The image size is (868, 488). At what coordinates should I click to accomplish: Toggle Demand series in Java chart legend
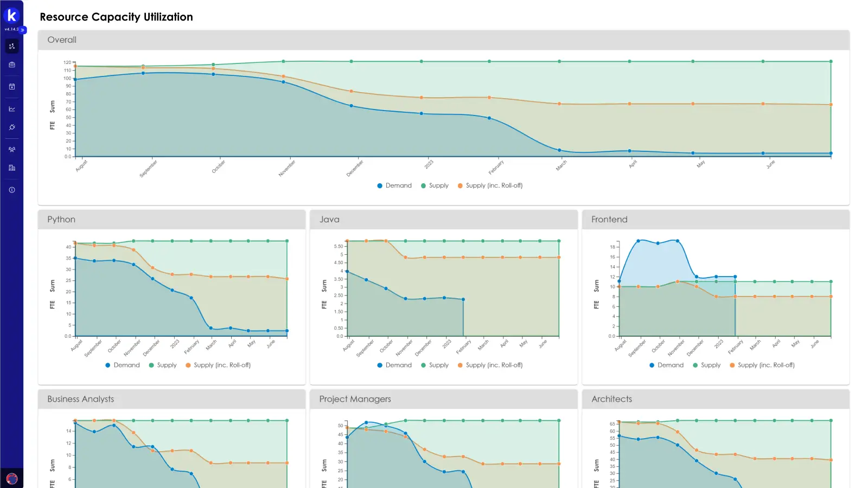tap(394, 365)
